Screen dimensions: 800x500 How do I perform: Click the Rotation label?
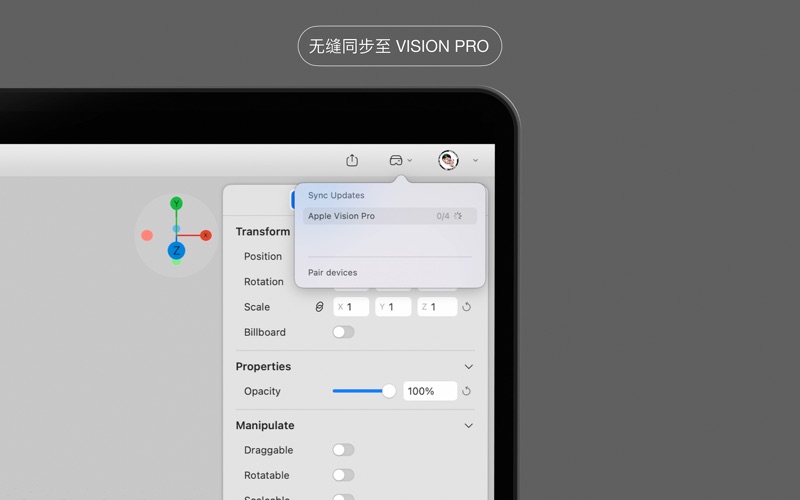click(x=264, y=282)
